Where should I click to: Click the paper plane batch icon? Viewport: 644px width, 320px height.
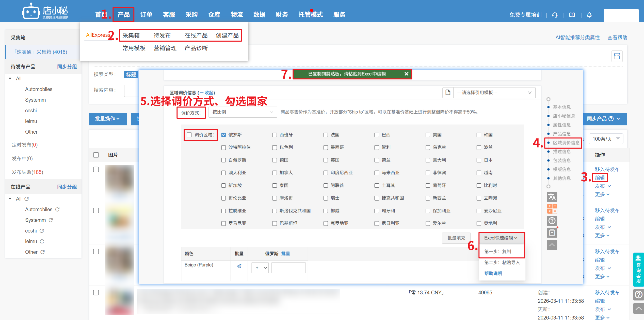click(x=239, y=266)
